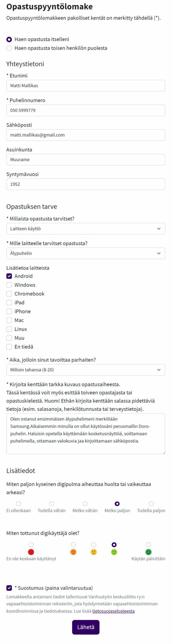Select the Syntymävuosi field containing 1952

click(x=86, y=184)
